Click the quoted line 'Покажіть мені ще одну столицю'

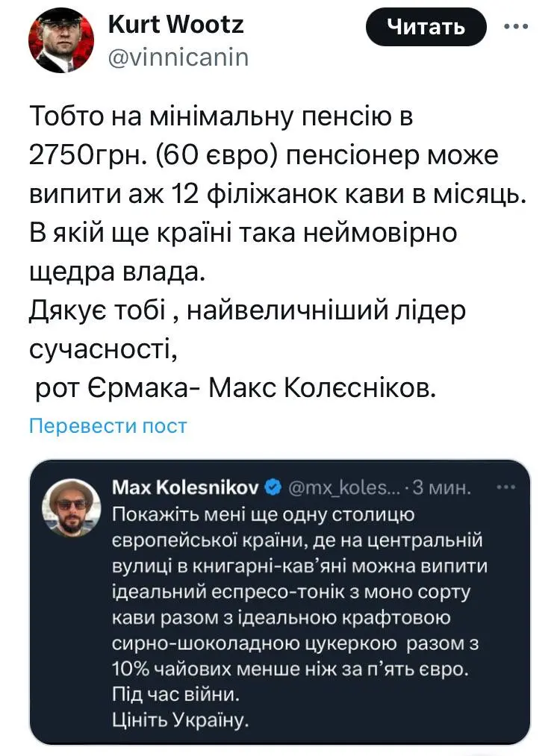[261, 515]
